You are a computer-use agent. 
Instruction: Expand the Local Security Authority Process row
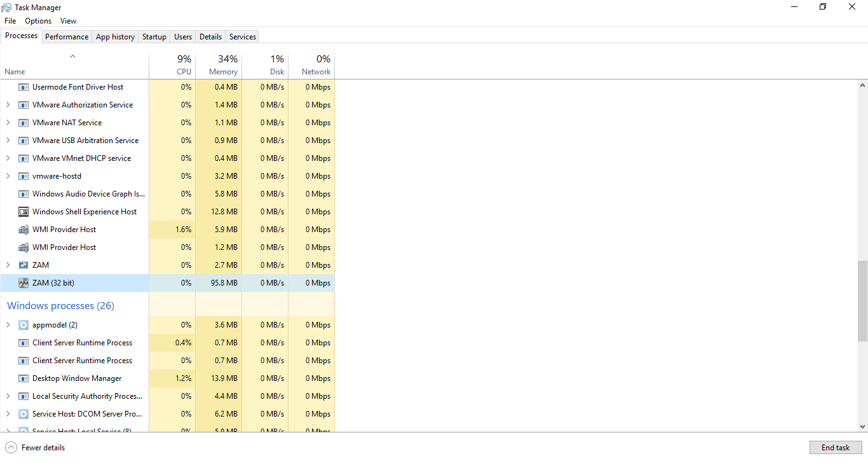tap(8, 396)
